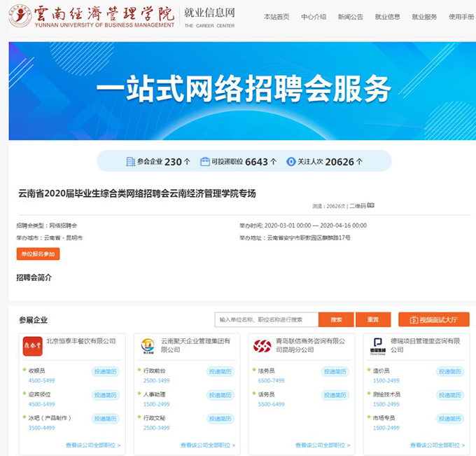Click the round icon beside 关注人次 20626
The height and width of the screenshot is (456, 476).
(290, 162)
